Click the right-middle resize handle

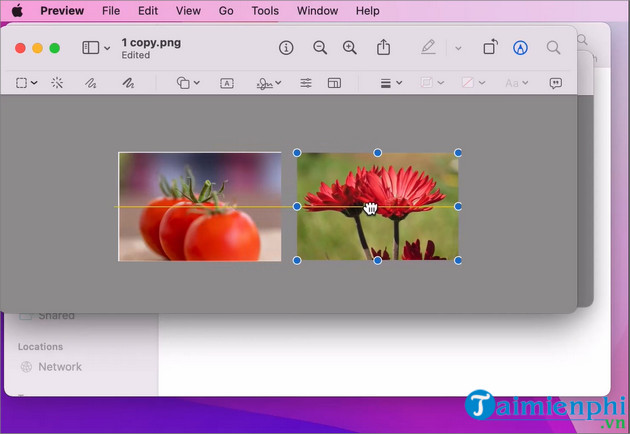(458, 206)
